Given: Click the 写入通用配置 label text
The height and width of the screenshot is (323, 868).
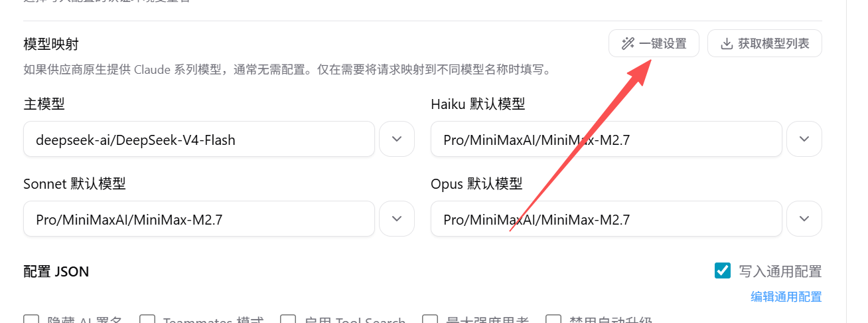Looking at the screenshot, I should click(x=780, y=271).
